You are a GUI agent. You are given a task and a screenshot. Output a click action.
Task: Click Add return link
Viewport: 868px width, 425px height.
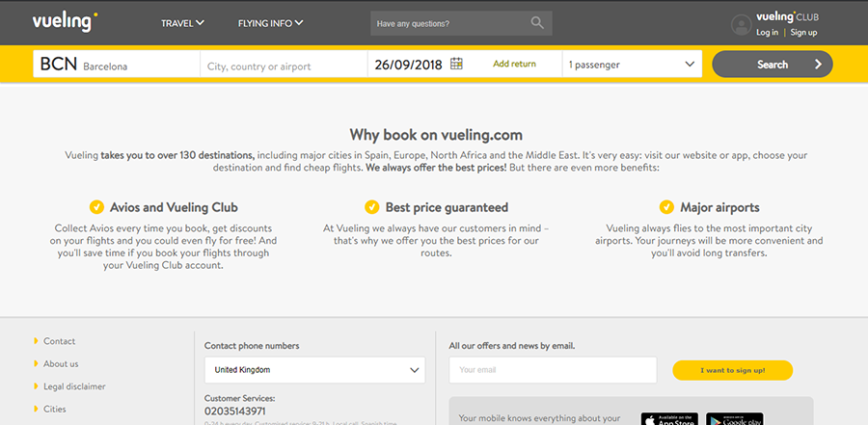(x=514, y=64)
